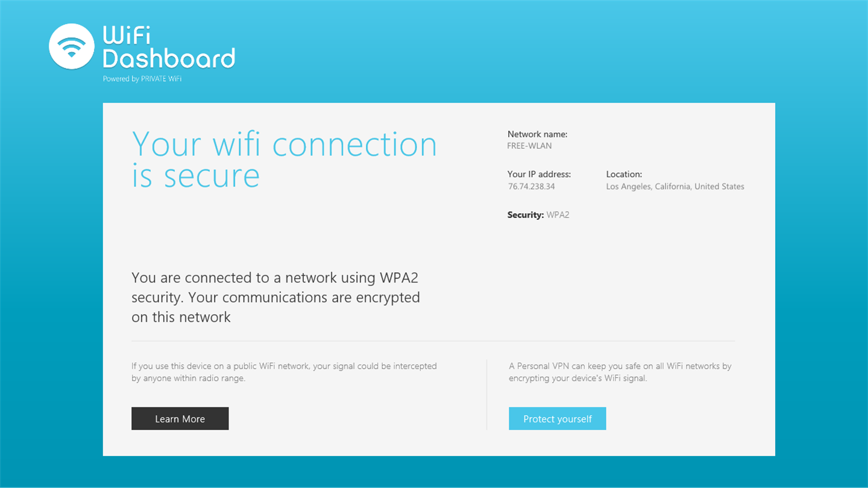
Task: Select the gray WPA2 security value
Action: click(558, 215)
